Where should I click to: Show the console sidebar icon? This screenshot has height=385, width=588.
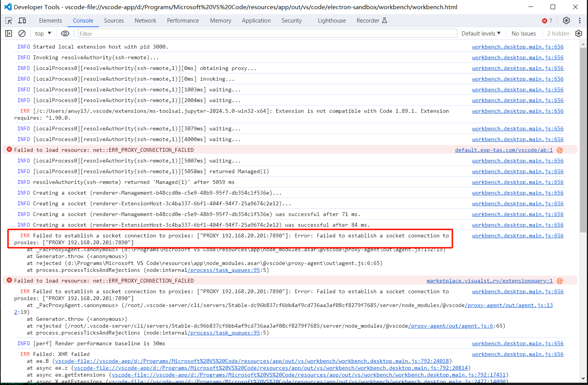tap(8, 34)
